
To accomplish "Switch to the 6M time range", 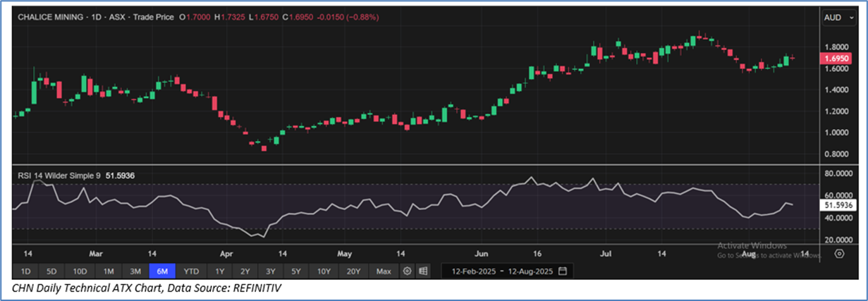I will (162, 271).
